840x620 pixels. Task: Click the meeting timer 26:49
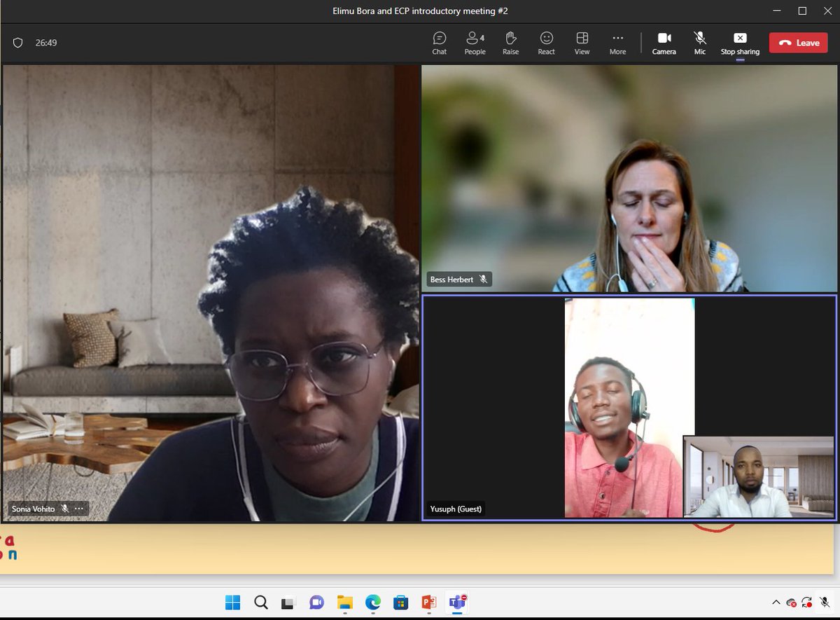click(46, 43)
